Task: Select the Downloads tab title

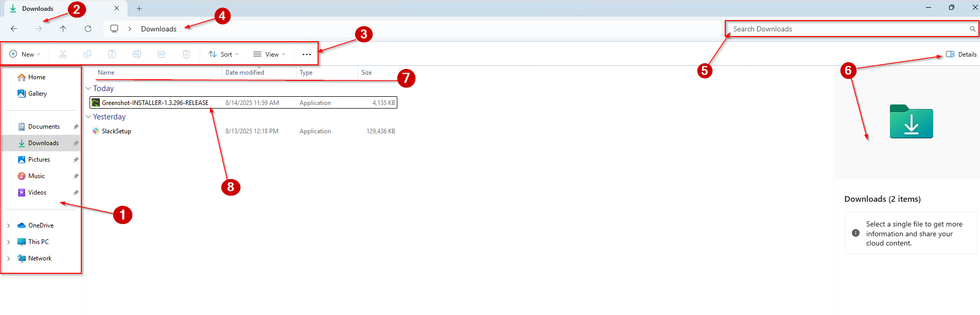Action: (38, 9)
